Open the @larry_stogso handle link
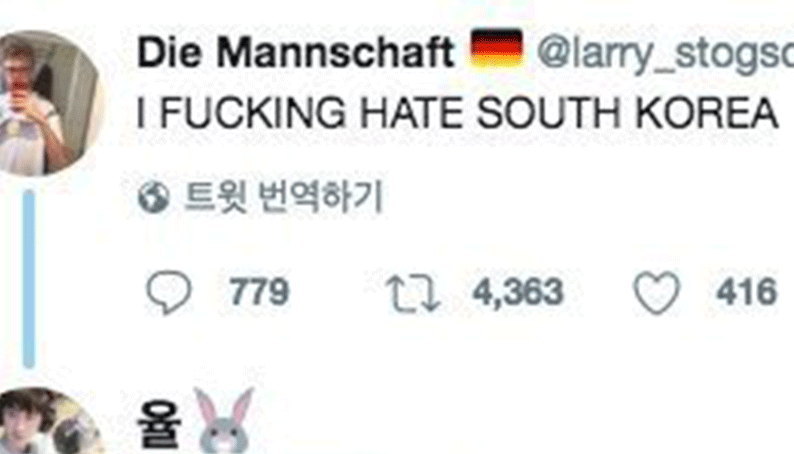 pyautogui.click(x=665, y=52)
